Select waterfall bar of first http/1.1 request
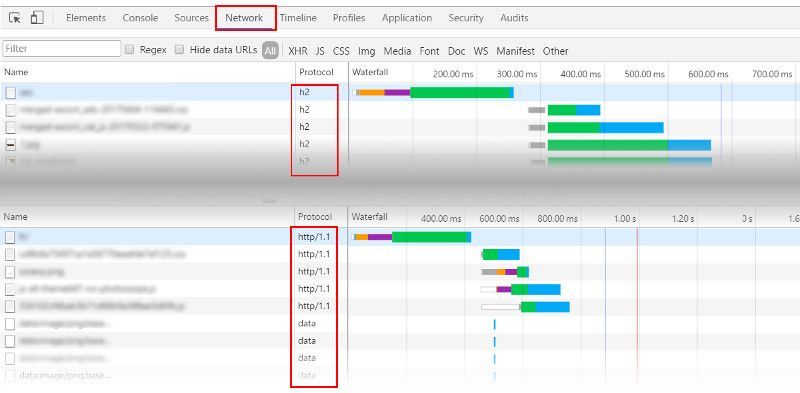800x393 pixels. click(x=412, y=237)
